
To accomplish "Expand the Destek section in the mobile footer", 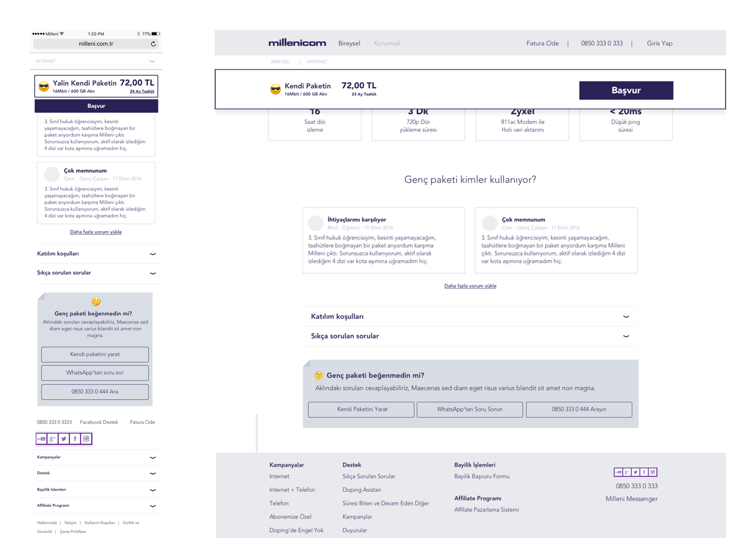I will pyautogui.click(x=97, y=473).
